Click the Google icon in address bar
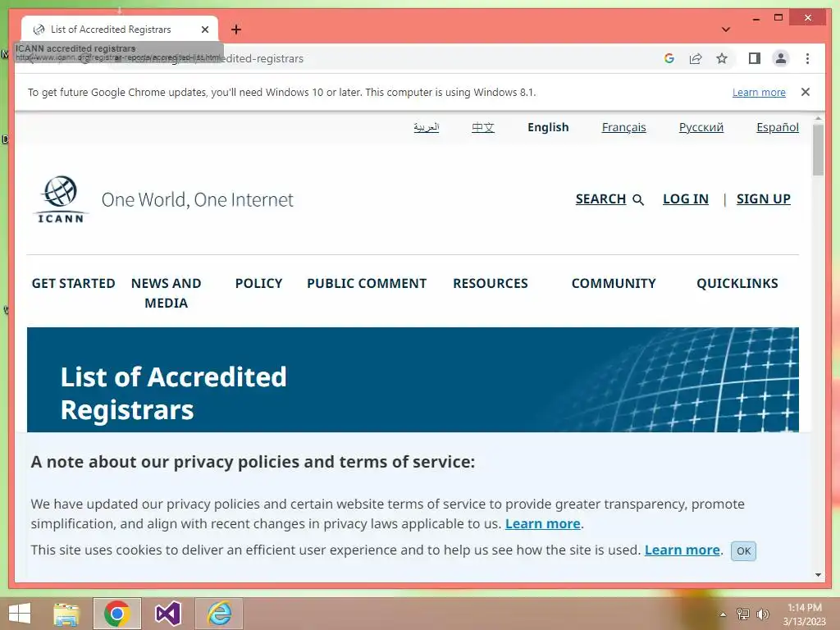Viewport: 840px width, 630px height. coord(669,58)
